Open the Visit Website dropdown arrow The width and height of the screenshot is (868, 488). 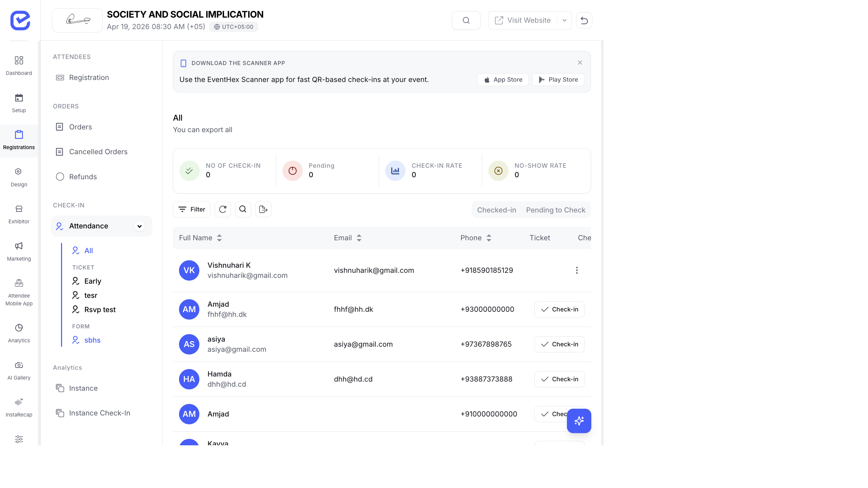564,20
